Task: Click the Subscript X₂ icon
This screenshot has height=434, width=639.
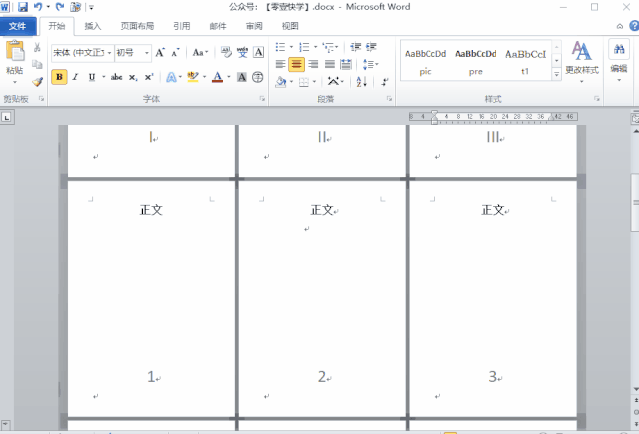Action: pyautogui.click(x=133, y=77)
